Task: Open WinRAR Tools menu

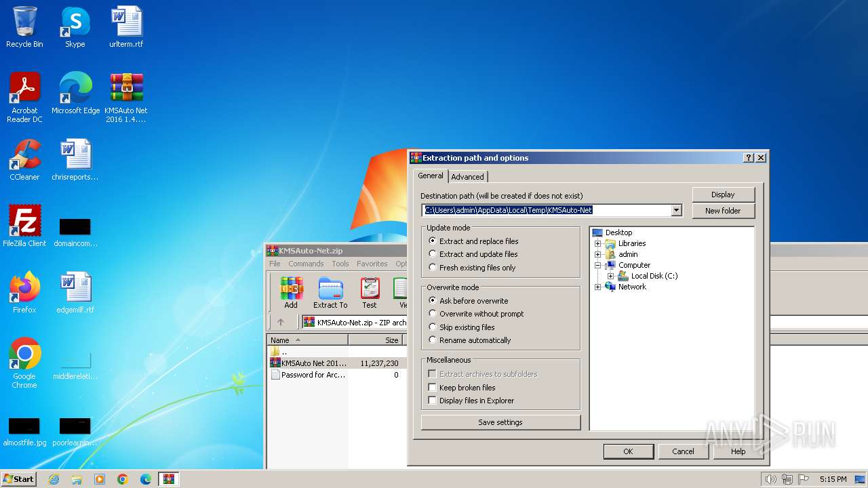Action: coord(340,264)
